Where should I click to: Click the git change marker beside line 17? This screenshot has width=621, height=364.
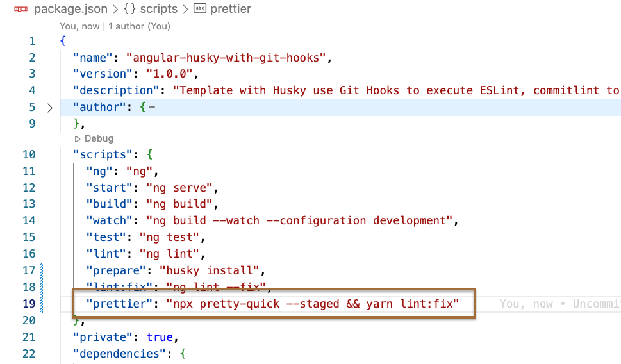(x=42, y=270)
